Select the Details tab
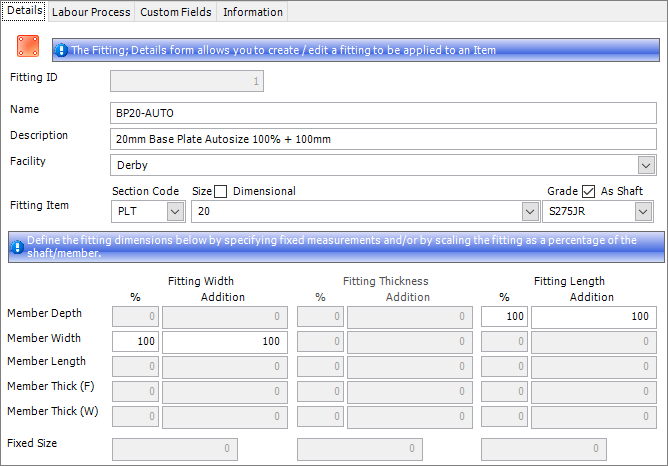The image size is (668, 466). coord(25,12)
